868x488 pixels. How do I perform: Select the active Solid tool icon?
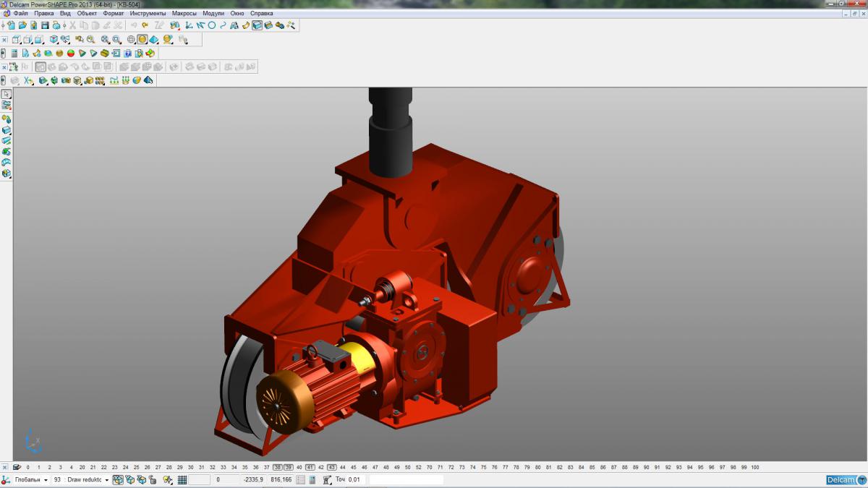[x=257, y=25]
